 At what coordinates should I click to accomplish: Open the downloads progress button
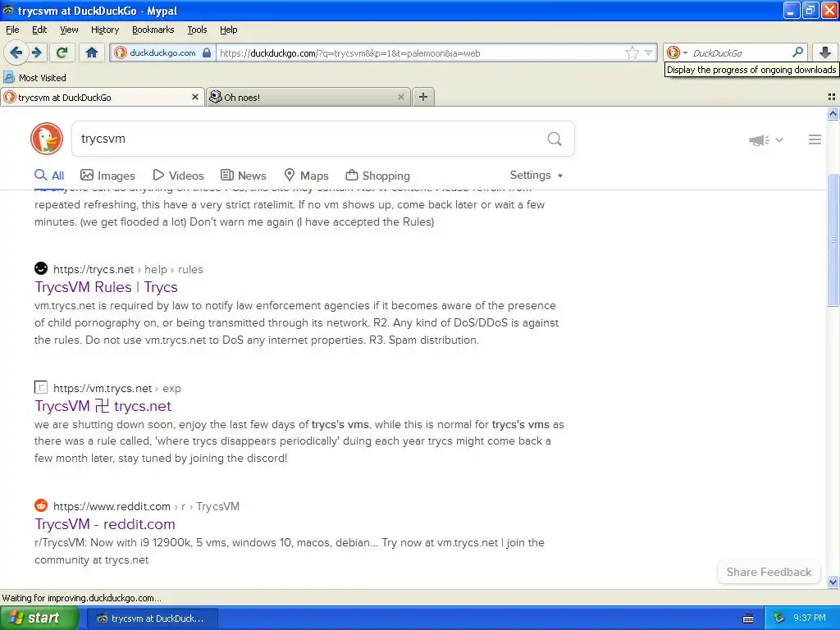825,52
